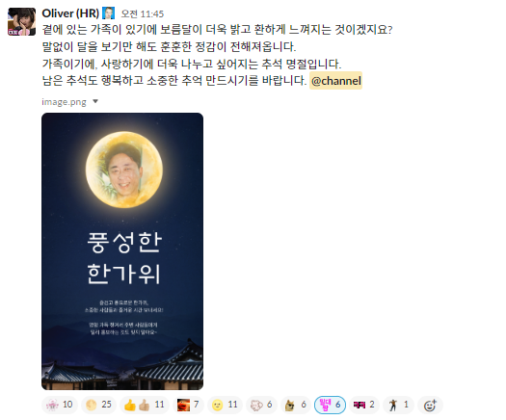The image size is (506, 420).
Task: Add the red muppet face reaction with 7
Action: (x=188, y=405)
